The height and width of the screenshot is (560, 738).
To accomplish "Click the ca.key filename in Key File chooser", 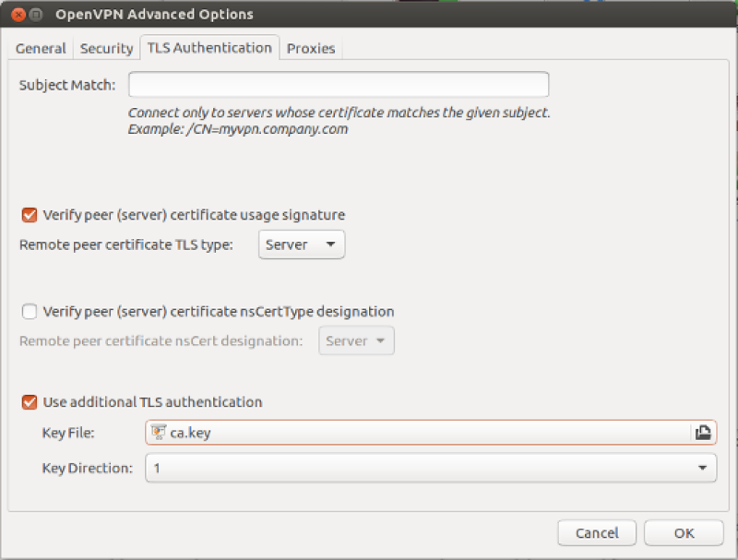I will coord(190,432).
